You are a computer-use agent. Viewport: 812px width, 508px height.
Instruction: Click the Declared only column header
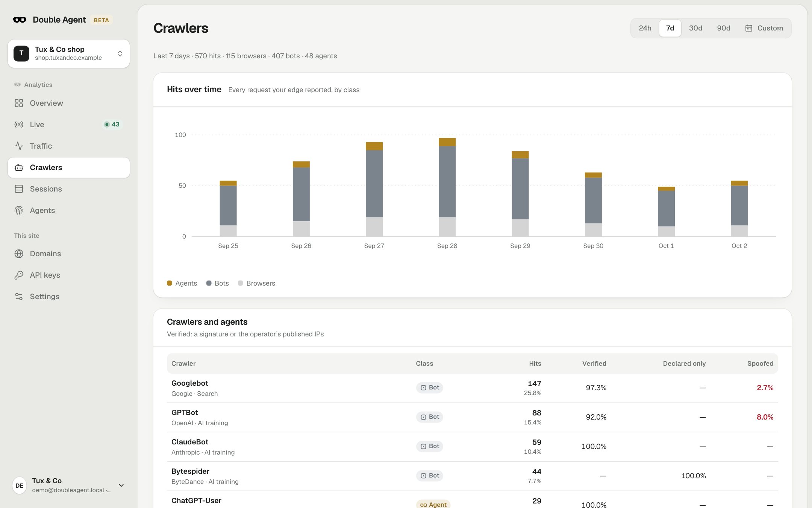pyautogui.click(x=684, y=364)
